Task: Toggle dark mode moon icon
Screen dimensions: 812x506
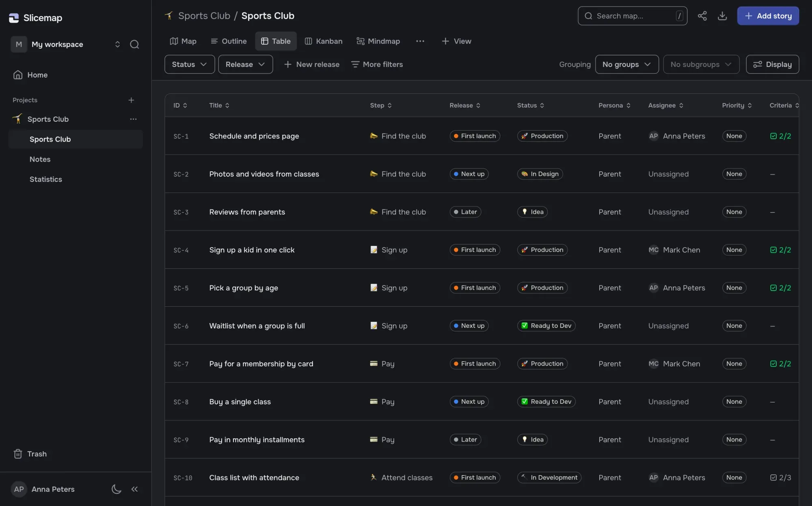Action: click(x=117, y=489)
